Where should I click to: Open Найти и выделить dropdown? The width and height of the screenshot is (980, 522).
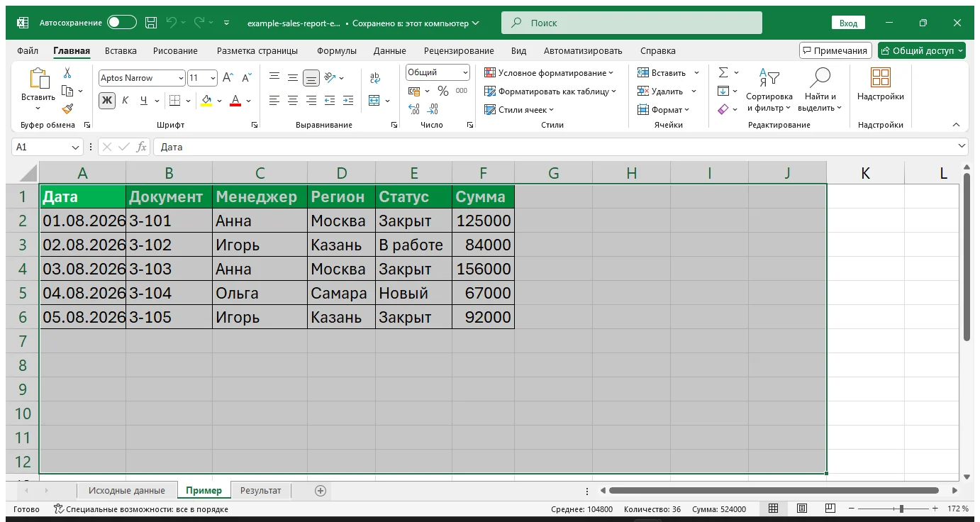click(820, 91)
